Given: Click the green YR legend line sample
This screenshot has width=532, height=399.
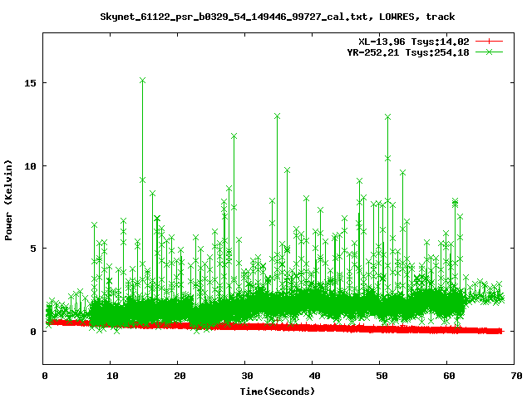Looking at the screenshot, I should coord(489,52).
